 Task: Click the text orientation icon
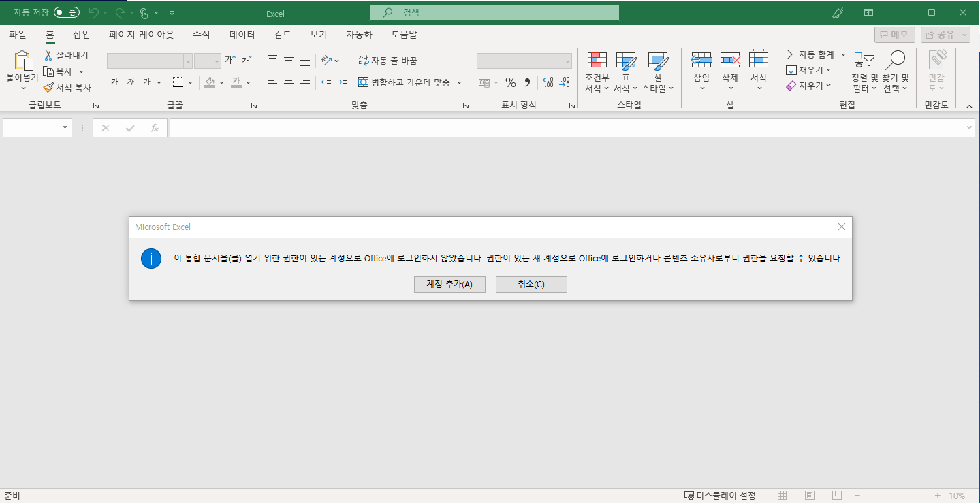326,61
